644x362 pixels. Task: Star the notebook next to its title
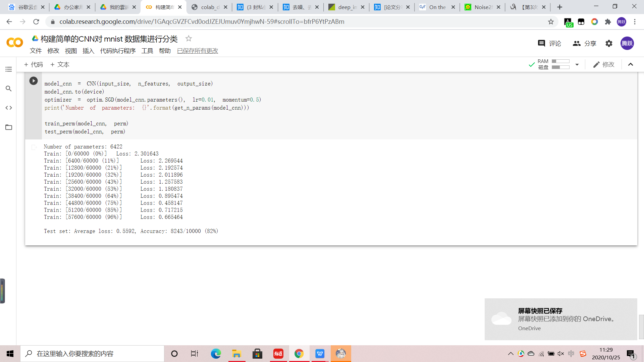(x=189, y=39)
